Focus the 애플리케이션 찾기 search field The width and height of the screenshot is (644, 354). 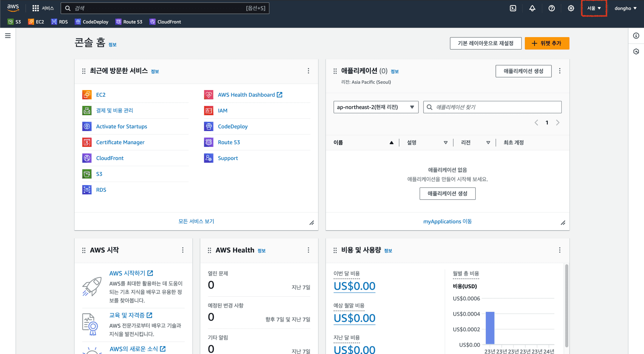click(x=492, y=107)
